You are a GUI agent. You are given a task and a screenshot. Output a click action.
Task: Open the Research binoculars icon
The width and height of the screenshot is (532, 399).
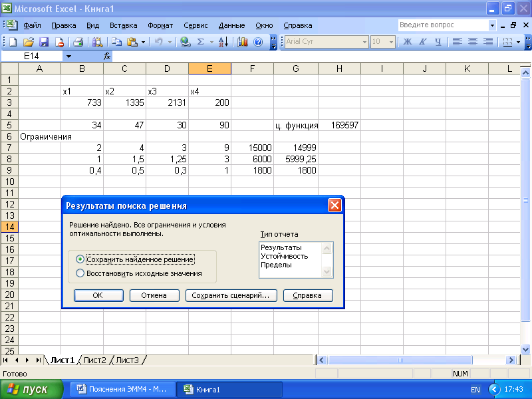point(97,42)
